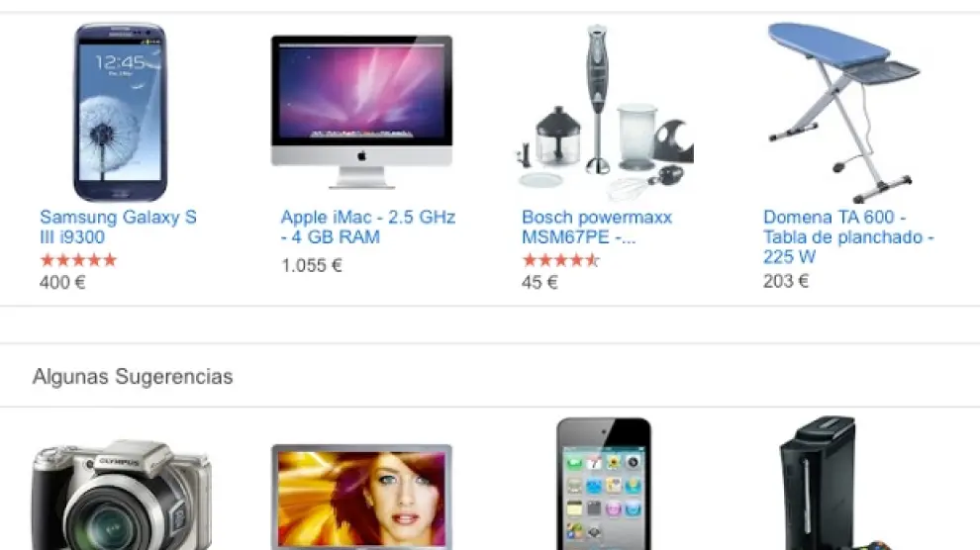
Task: Open the Samsung Galaxy S III phone image
Action: click(x=120, y=113)
